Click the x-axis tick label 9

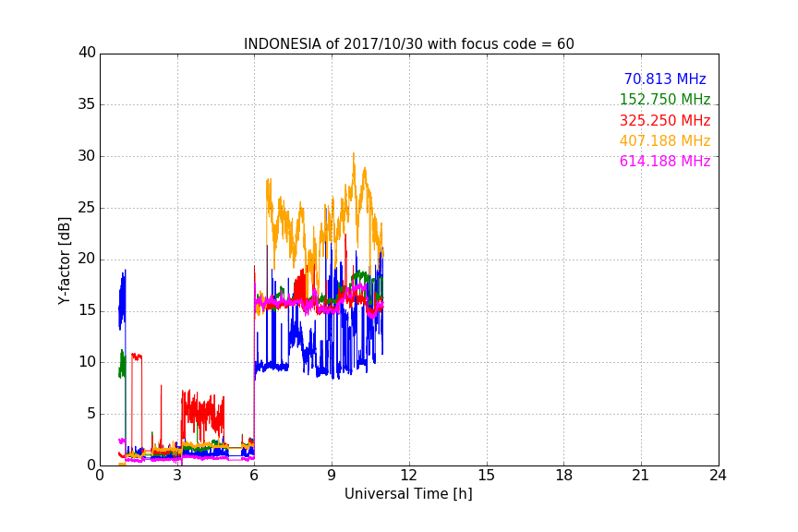tap(332, 476)
